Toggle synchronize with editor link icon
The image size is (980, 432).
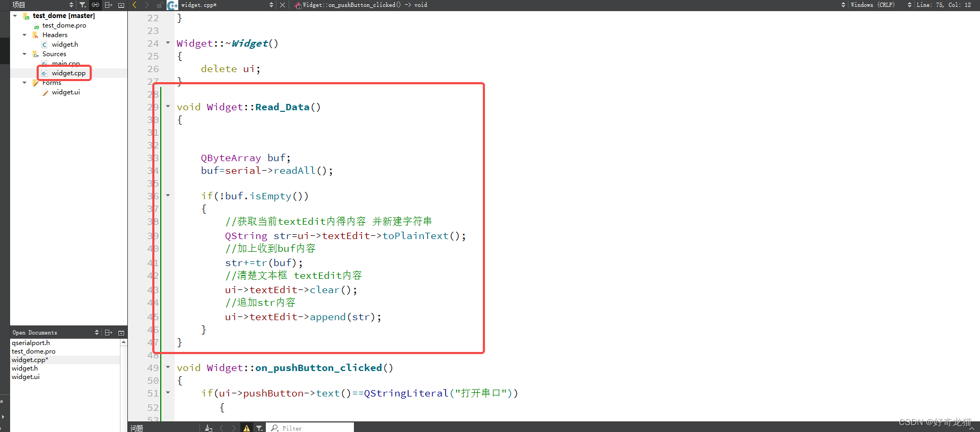coord(96,5)
